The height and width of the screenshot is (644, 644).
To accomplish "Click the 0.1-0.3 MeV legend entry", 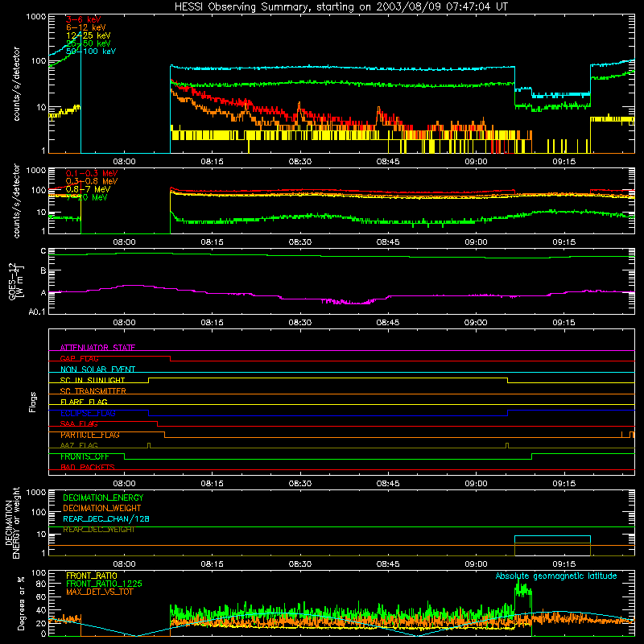I will 92,173.
